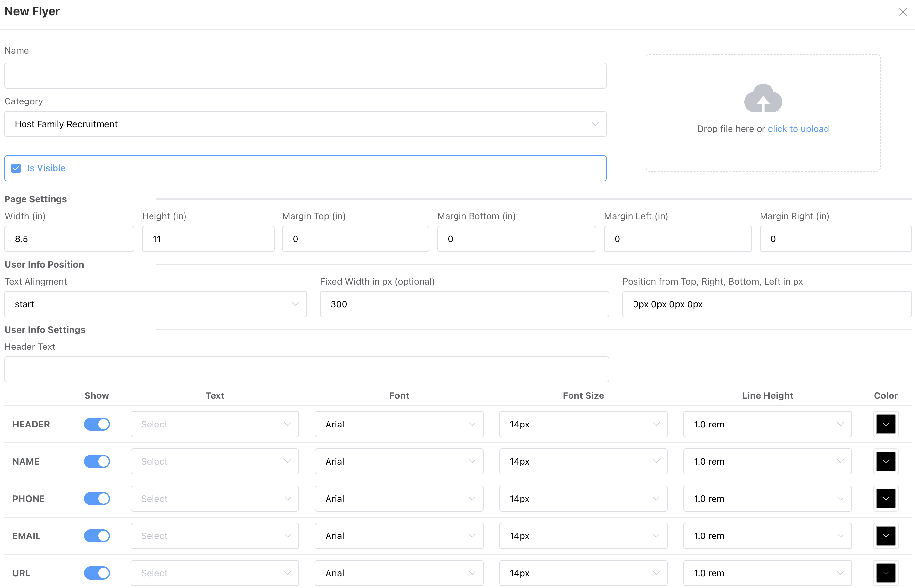Open EMAIL row Text select dropdown
915x588 pixels.
[215, 536]
